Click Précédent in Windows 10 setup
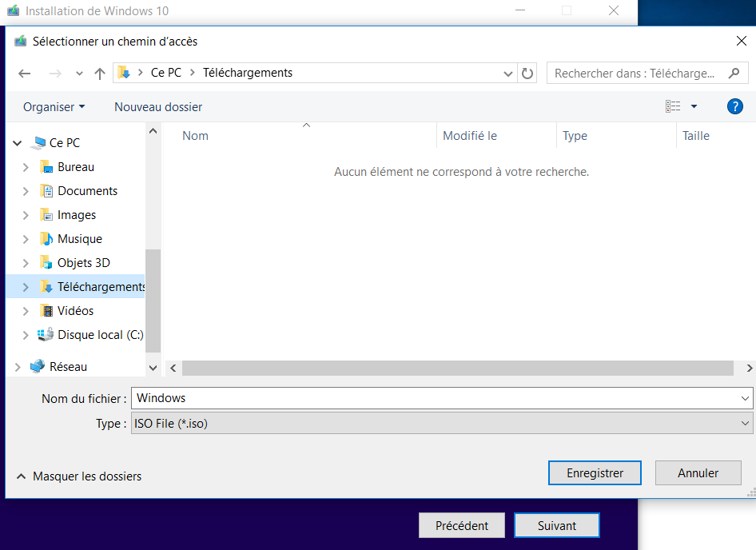 (461, 525)
